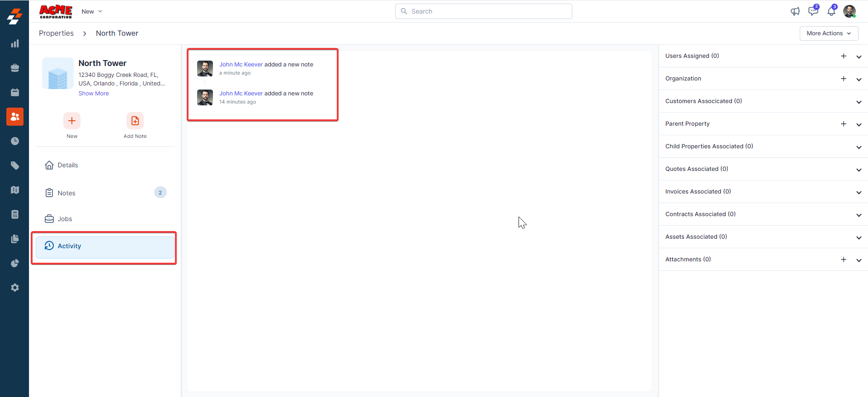
Task: Expand the Invoices Associated section
Action: coord(859,192)
